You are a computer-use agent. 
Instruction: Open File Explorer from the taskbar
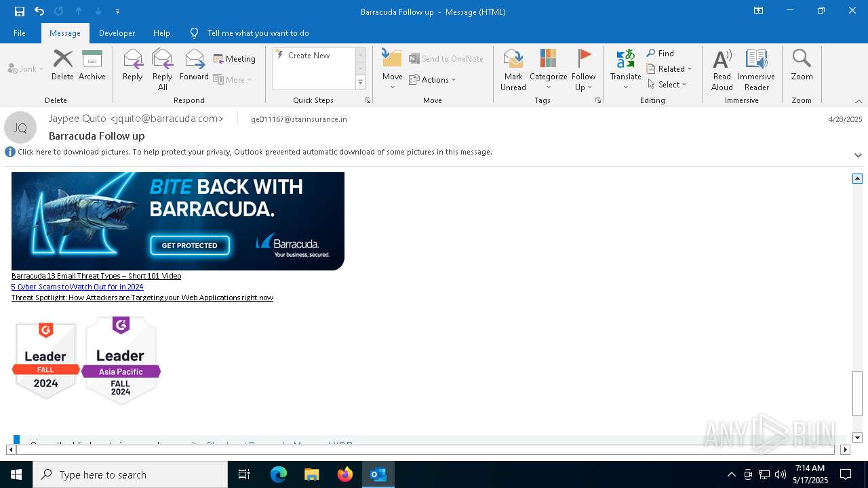coord(312,474)
